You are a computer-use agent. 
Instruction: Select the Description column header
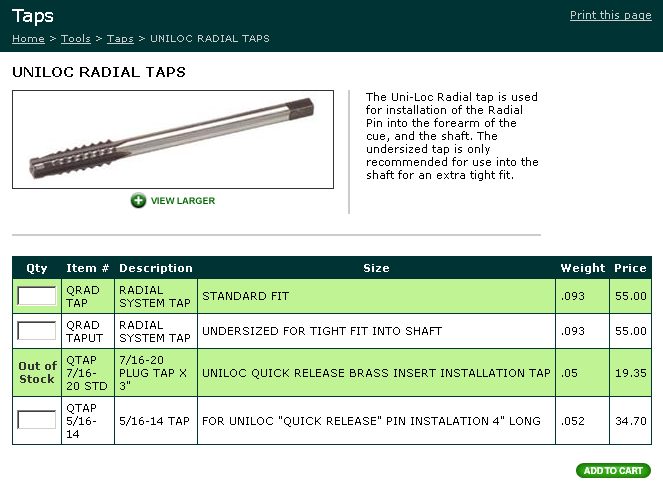[x=155, y=268]
